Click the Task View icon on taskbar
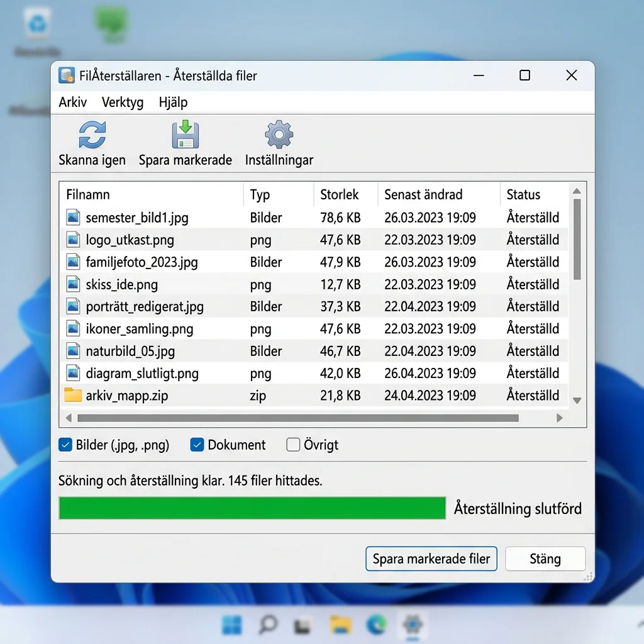 click(x=303, y=626)
